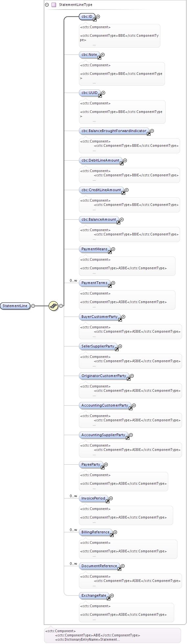Click the BillingReference annotation box
Image resolution: width=187 pixels, height=644 pixels.
pos(128,549)
